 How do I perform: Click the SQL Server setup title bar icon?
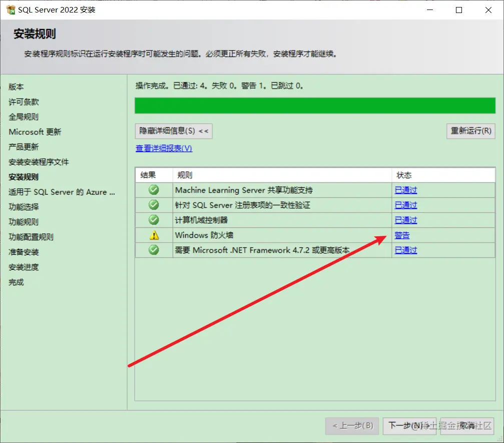(11, 10)
